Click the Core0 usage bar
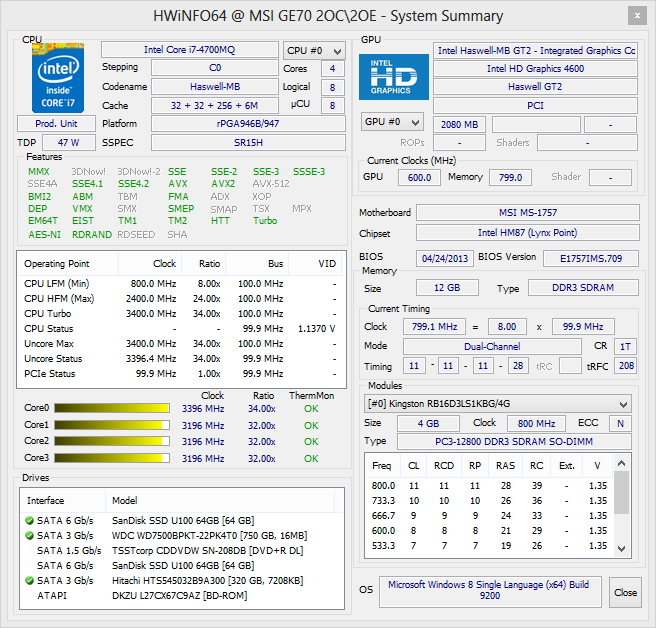This screenshot has height=628, width=656. tap(112, 408)
